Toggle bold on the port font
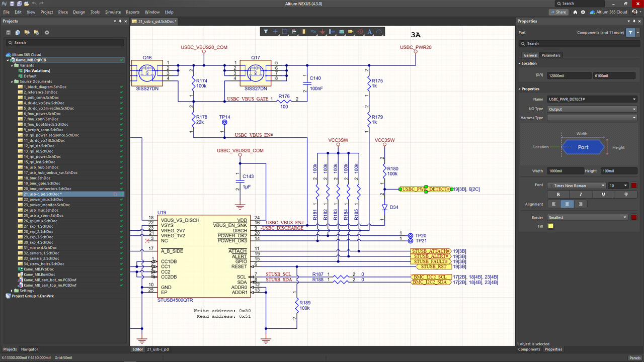The height and width of the screenshot is (362, 644). pos(558,195)
